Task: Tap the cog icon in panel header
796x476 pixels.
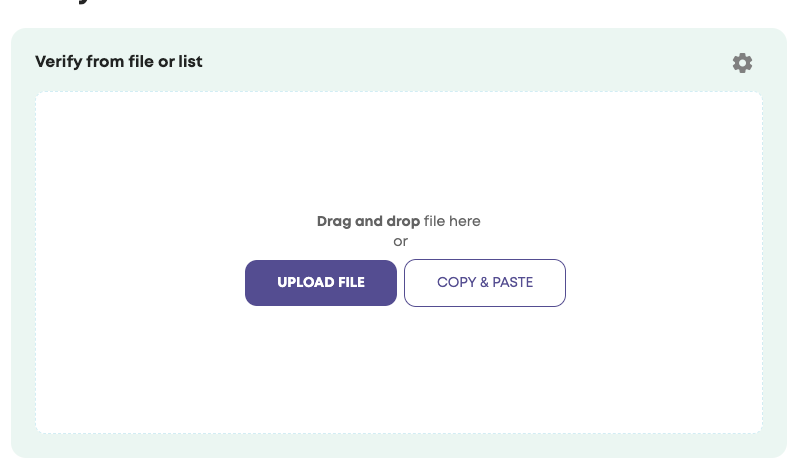Action: (x=742, y=63)
